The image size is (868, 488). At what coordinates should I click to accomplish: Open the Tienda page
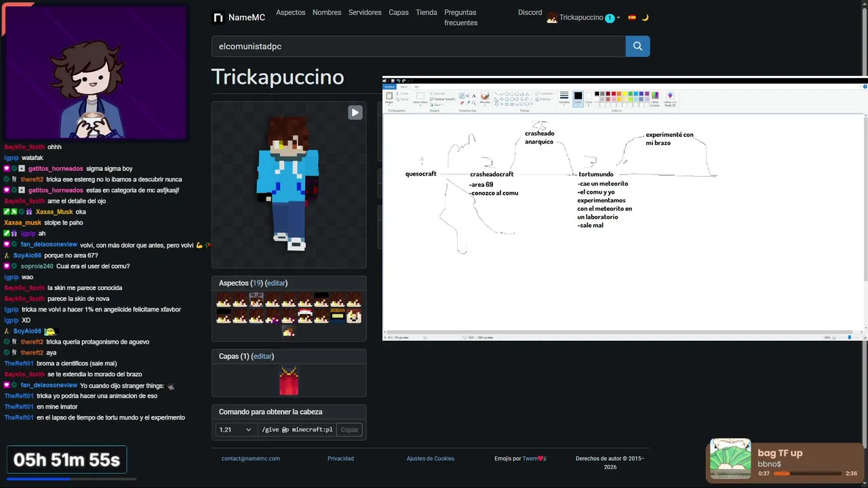(427, 12)
